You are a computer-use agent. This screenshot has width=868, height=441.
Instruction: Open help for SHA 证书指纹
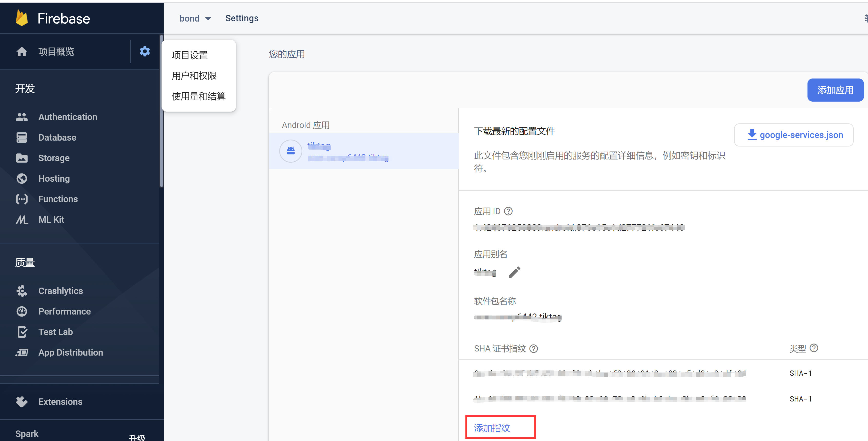[534, 348]
